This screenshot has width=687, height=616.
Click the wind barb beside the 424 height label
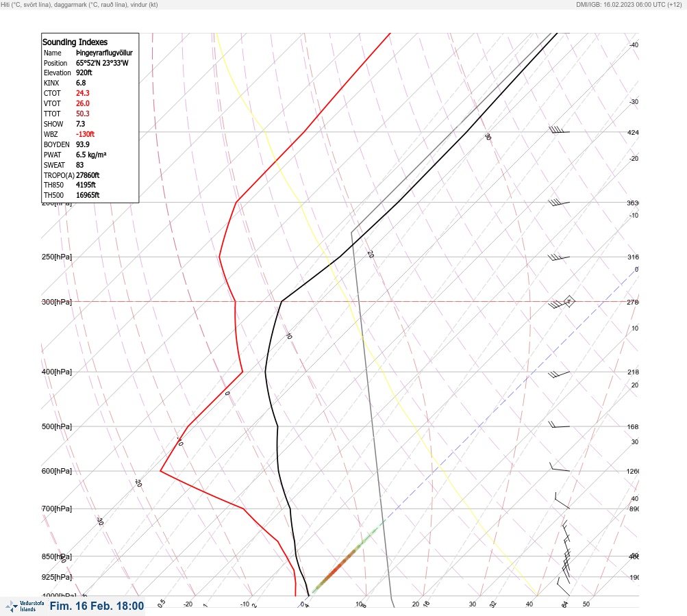(x=559, y=129)
